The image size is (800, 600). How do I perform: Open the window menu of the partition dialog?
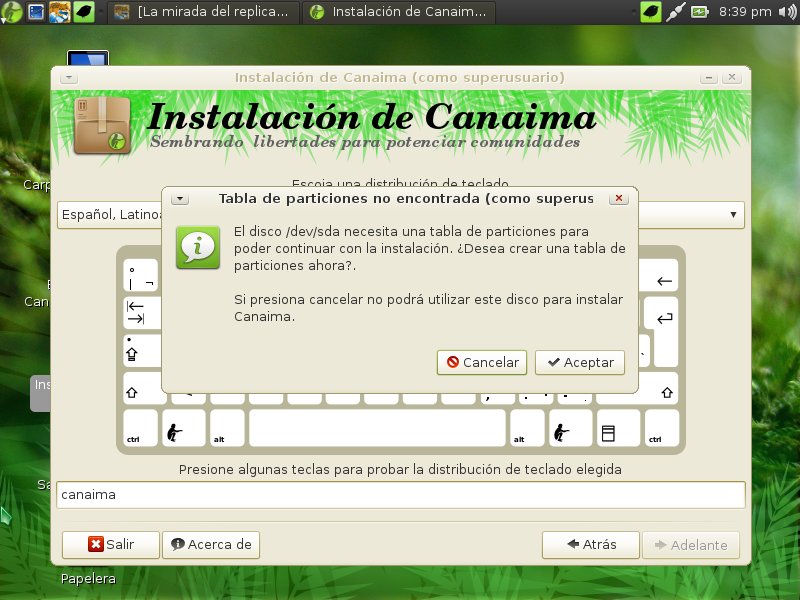(179, 199)
